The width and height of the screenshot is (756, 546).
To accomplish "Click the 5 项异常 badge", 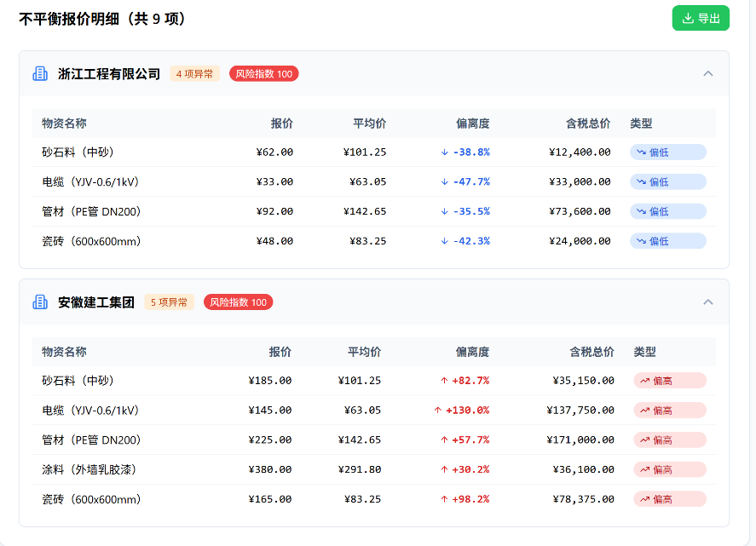I will 170,302.
